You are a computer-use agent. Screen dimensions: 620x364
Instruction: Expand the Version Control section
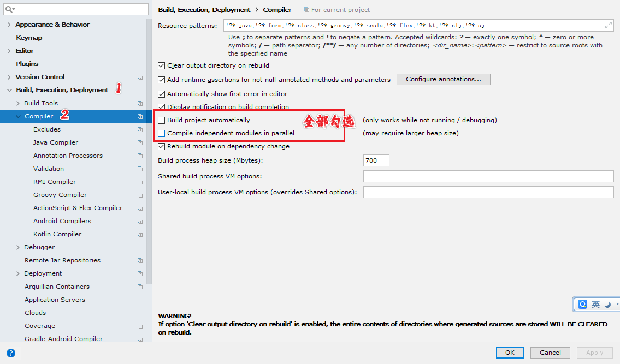(x=9, y=77)
